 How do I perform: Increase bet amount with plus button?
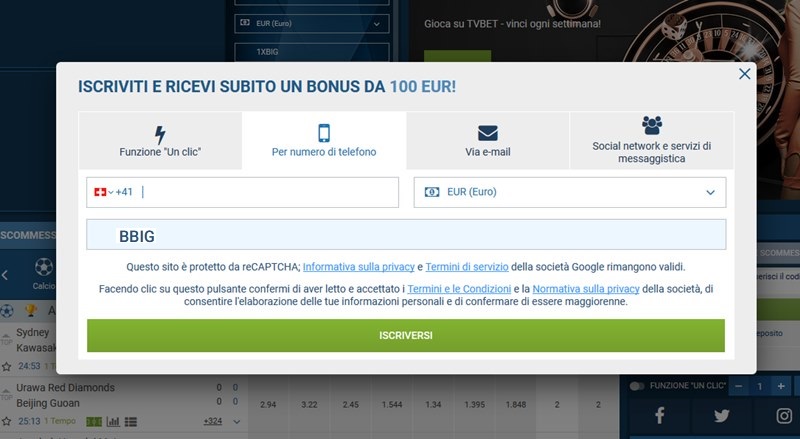(x=781, y=386)
